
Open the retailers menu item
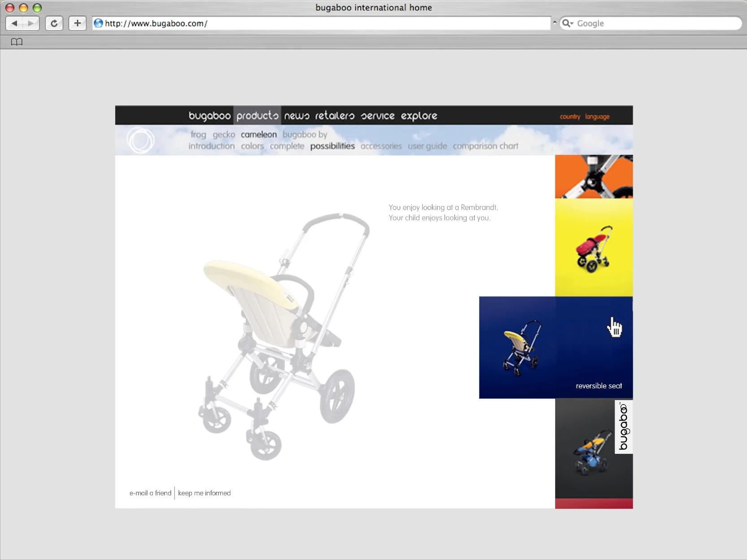[334, 116]
